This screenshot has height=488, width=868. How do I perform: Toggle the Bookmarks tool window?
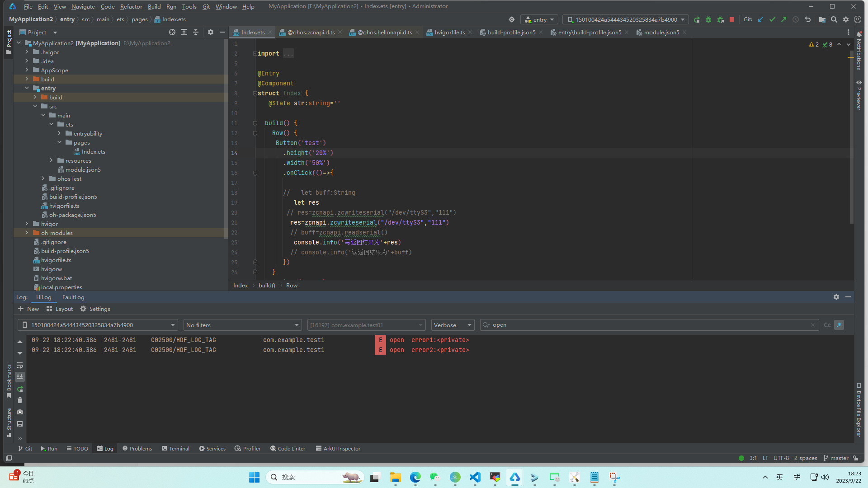[x=9, y=381]
